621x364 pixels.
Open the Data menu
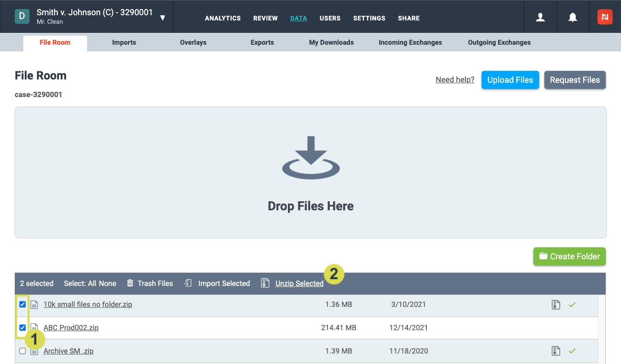click(x=299, y=18)
